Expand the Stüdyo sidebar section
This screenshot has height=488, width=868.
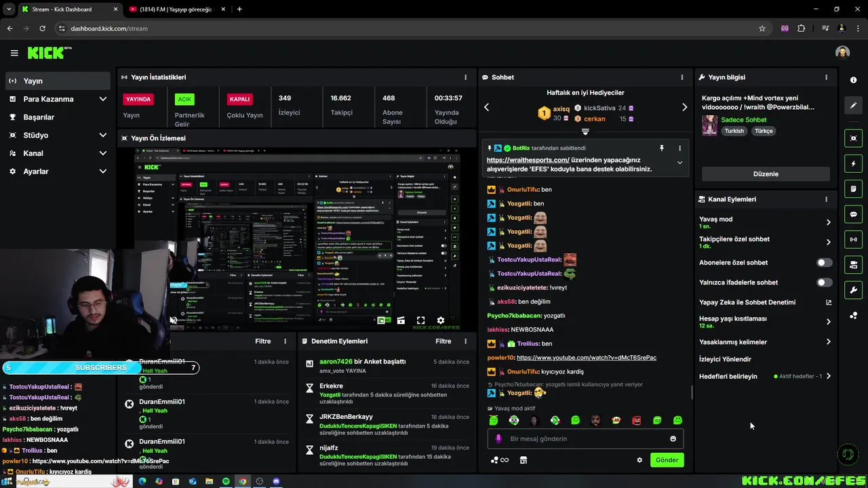coord(102,135)
